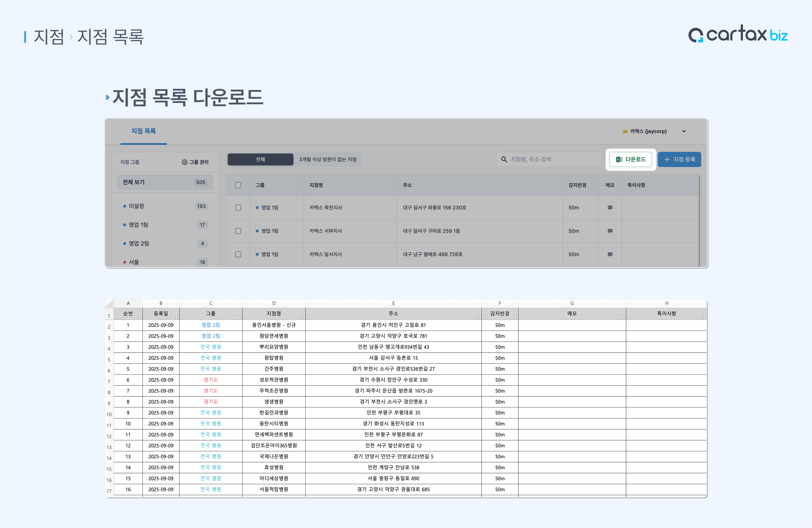Select 3개월 이상 방문이 없는 지점 tab

[x=327, y=159]
